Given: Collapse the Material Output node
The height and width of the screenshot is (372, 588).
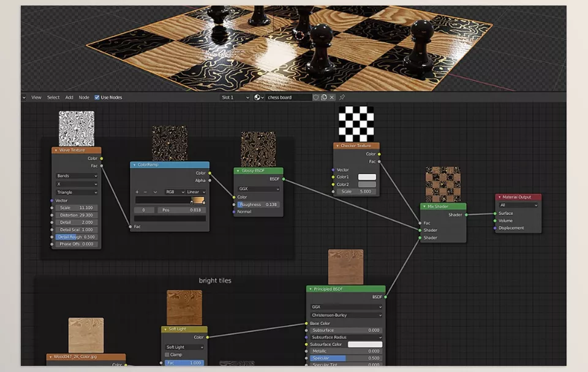Looking at the screenshot, I should [500, 197].
